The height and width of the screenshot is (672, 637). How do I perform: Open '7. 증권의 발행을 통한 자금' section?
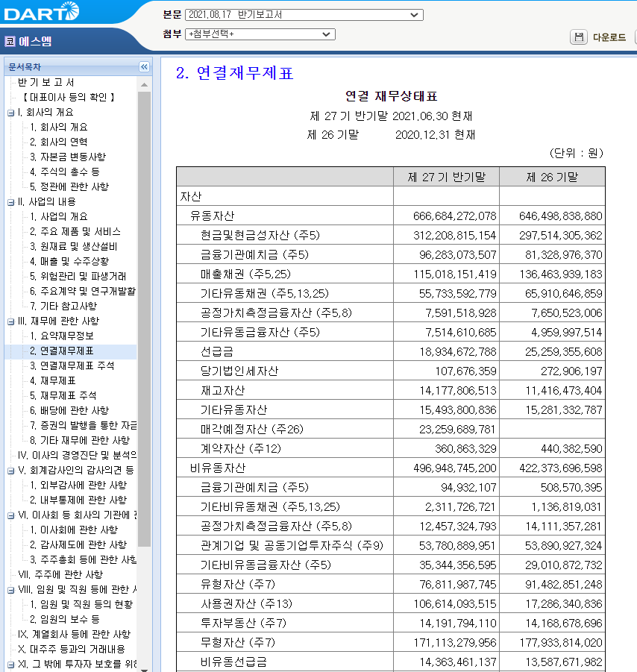pos(83,426)
